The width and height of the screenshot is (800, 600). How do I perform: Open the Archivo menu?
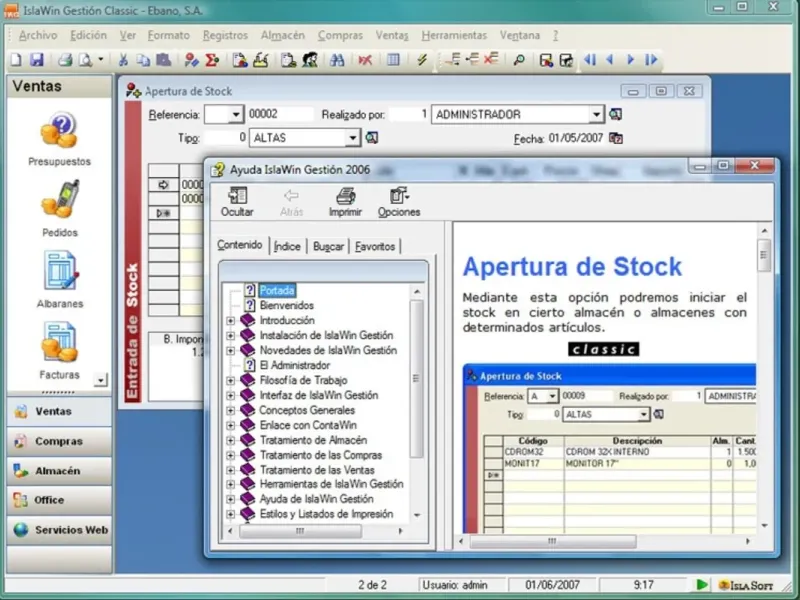click(x=38, y=35)
